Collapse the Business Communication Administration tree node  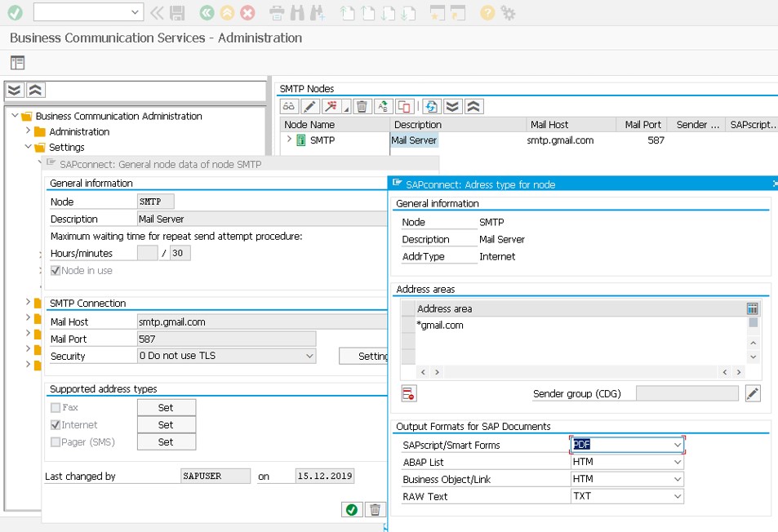(x=15, y=116)
